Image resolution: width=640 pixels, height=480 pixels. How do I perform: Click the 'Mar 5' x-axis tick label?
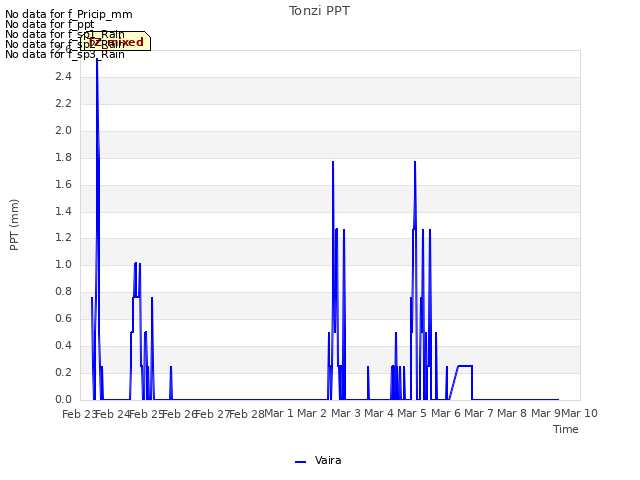412,413
